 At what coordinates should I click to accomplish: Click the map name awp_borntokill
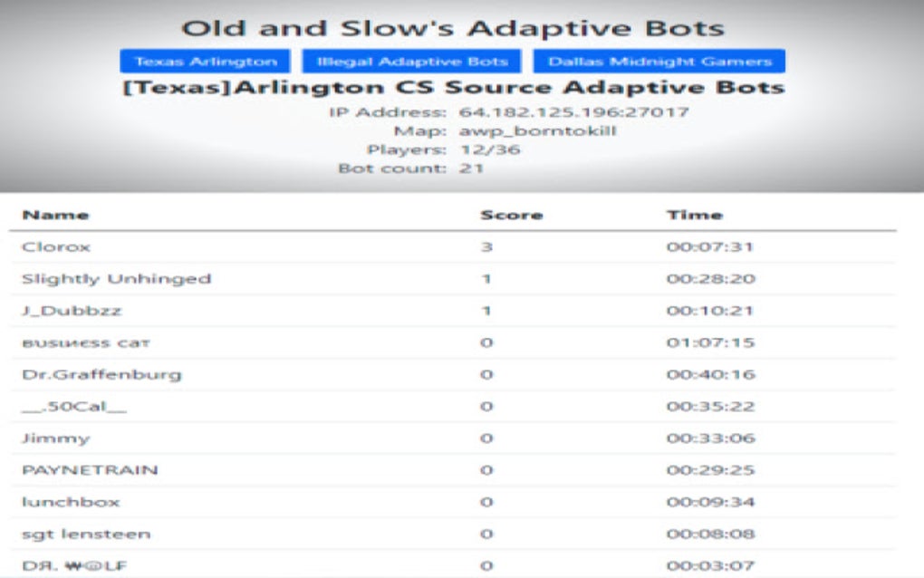537,130
